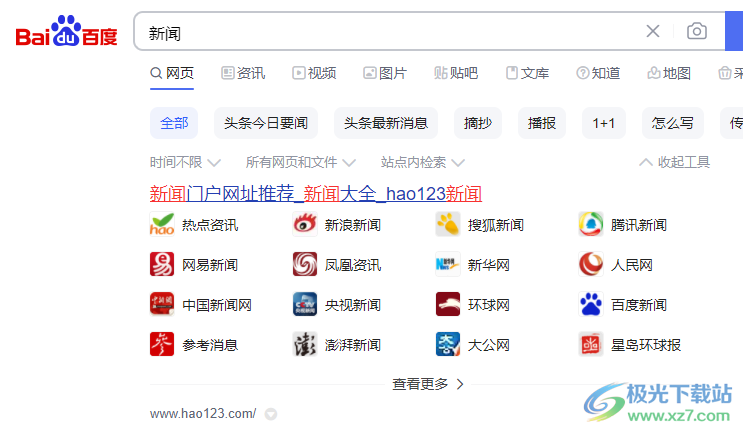
Task: Choose the 头条最新消息 chip
Action: 386,123
